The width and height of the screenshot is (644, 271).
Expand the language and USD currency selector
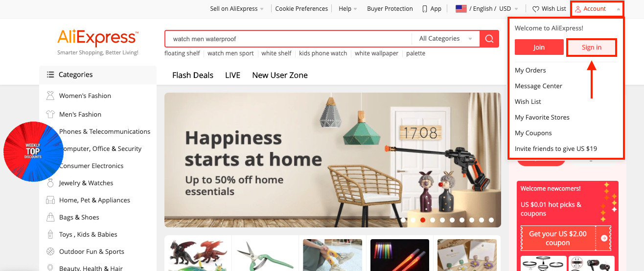486,9
